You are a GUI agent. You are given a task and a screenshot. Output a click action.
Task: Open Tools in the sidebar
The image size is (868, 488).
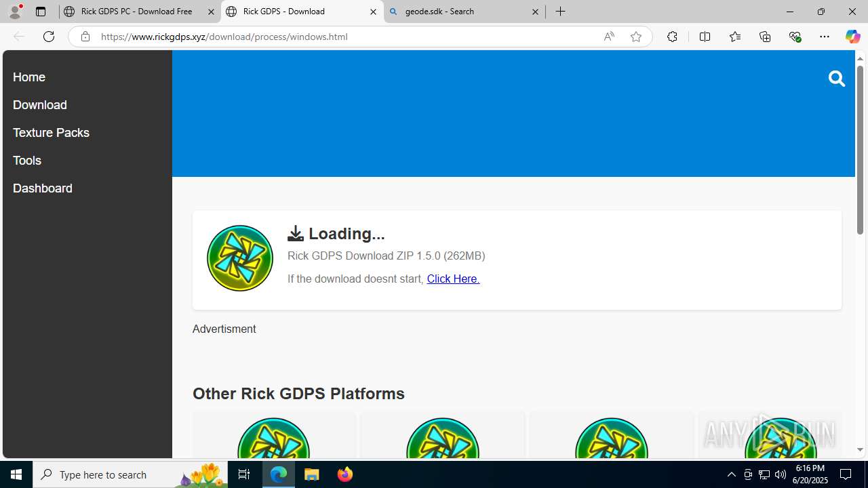click(x=27, y=161)
